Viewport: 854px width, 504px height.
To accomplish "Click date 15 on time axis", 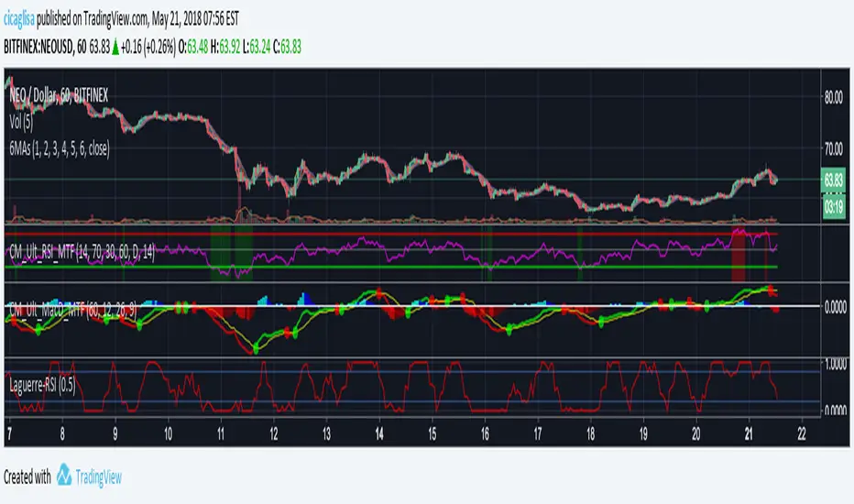I will pyautogui.click(x=432, y=434).
